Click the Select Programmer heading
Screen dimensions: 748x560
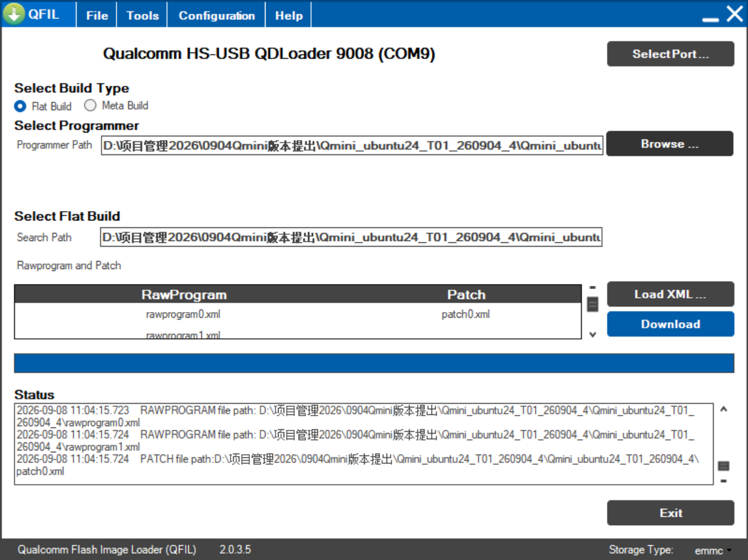(77, 126)
